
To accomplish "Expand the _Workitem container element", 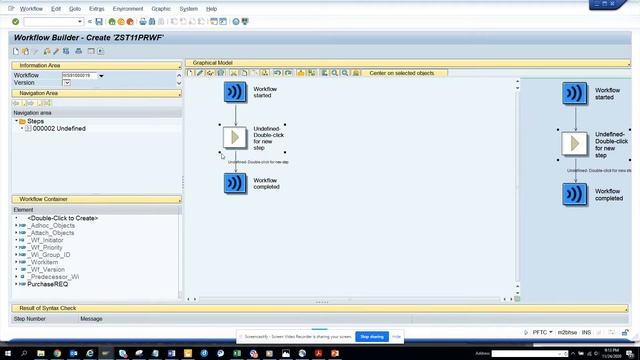I will coord(16,262).
